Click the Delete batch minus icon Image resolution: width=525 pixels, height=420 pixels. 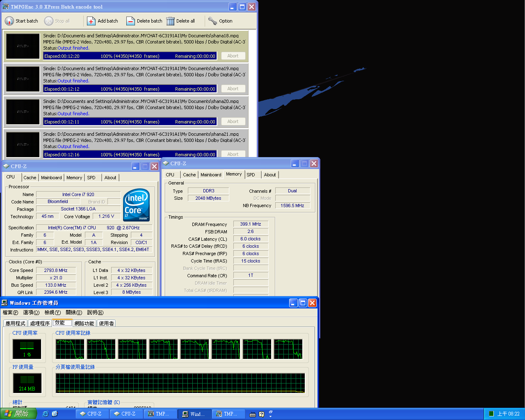[x=130, y=21]
